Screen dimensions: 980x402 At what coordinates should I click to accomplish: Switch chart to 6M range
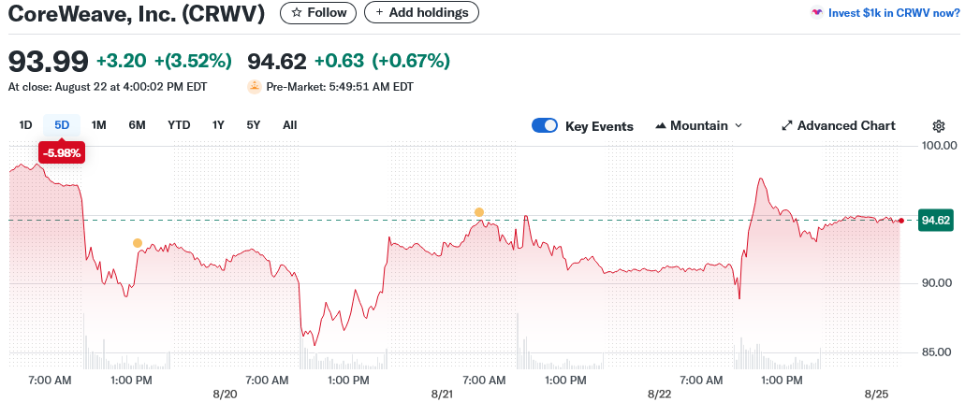tap(137, 125)
